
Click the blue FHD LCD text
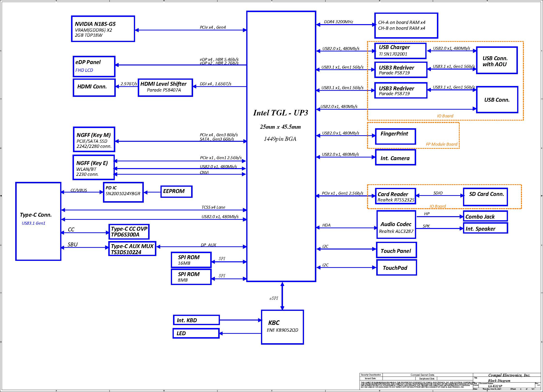click(84, 70)
